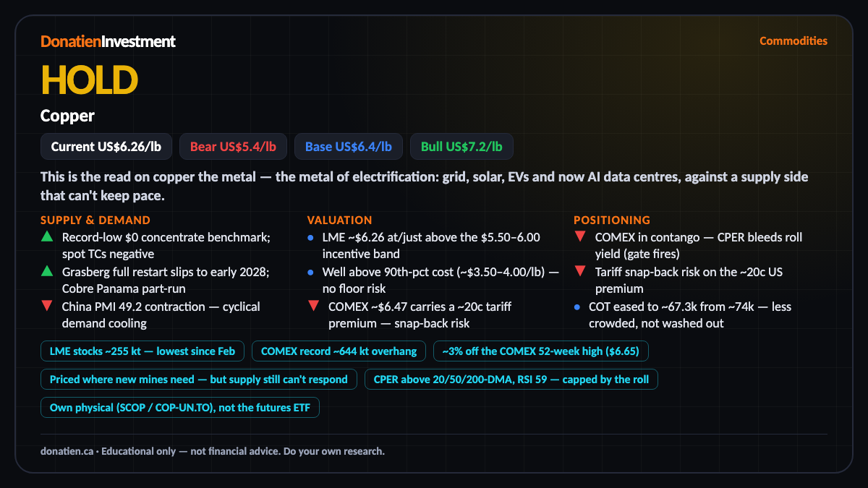This screenshot has width=868, height=488.
Task: Click the green up-triangle beside record-low concentrate benchmark
Action: 46,236
